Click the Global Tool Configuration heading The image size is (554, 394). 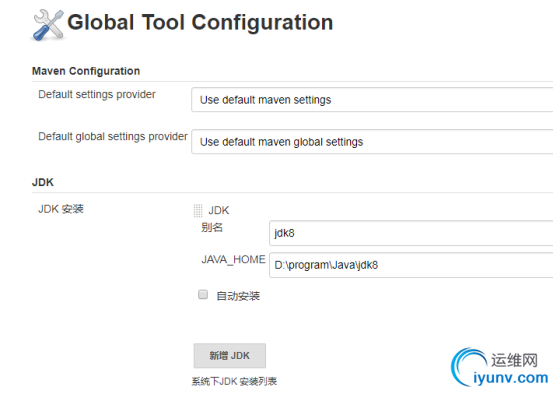point(200,23)
